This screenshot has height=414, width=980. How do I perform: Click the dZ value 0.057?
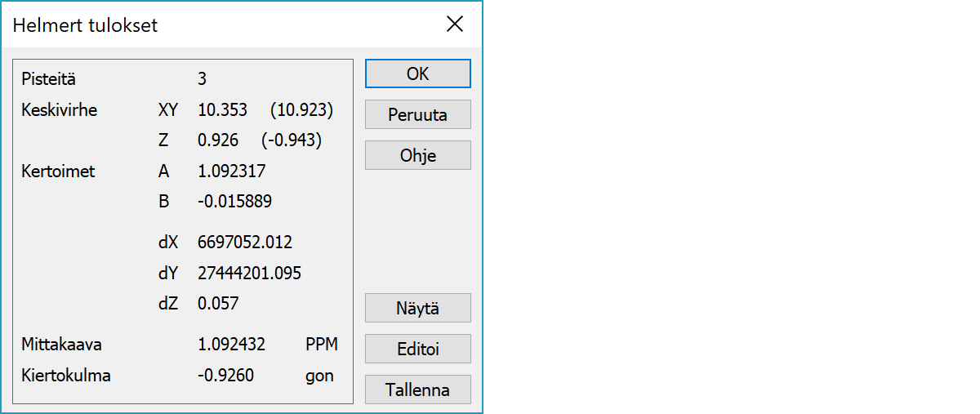pos(218,304)
